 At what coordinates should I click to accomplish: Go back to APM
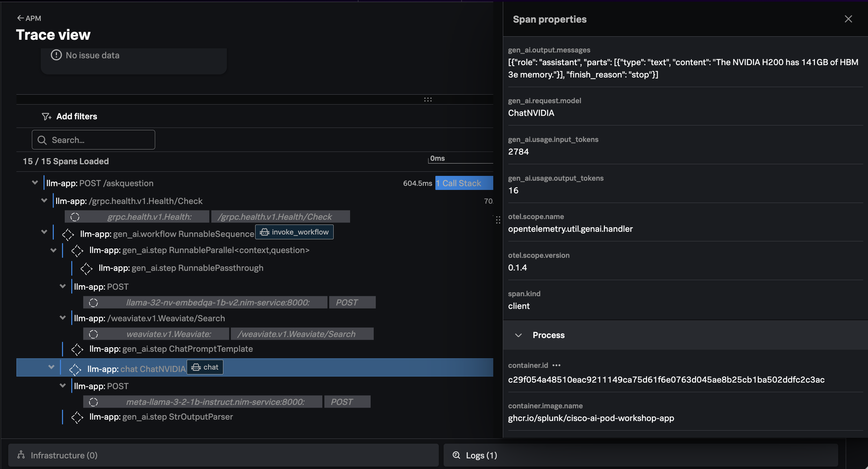(29, 18)
